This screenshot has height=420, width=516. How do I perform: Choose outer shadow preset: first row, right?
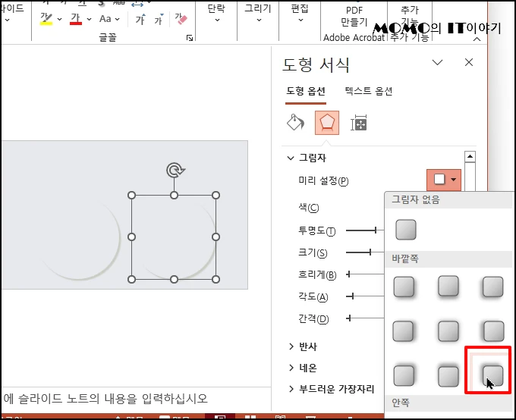click(x=492, y=287)
